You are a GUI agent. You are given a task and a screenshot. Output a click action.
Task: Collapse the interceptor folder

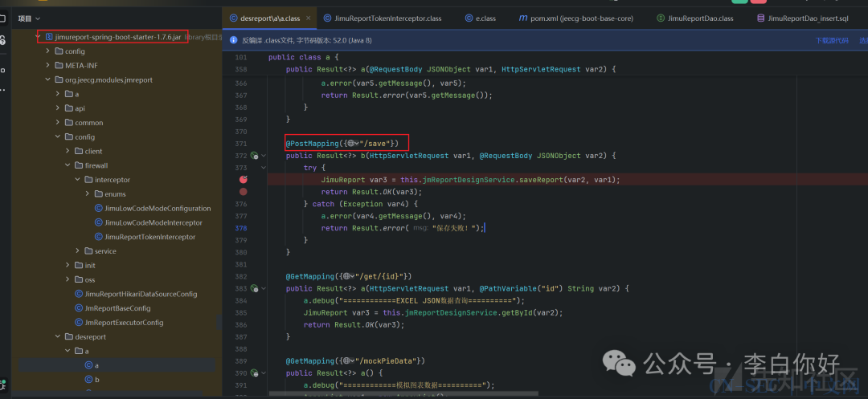click(77, 180)
